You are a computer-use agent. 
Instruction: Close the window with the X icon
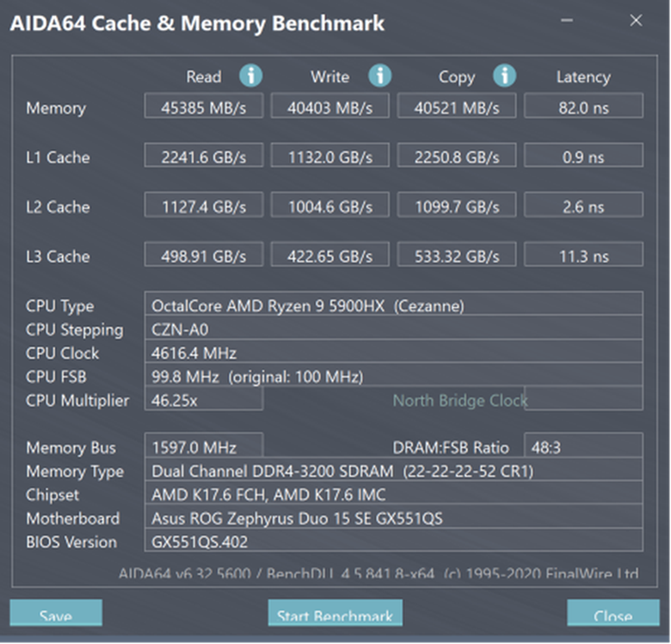tap(636, 21)
